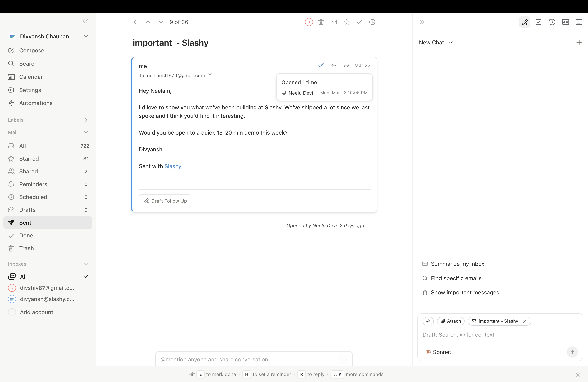The image size is (588, 382).
Task: Click the Draft Follow Up button
Action: point(165,201)
